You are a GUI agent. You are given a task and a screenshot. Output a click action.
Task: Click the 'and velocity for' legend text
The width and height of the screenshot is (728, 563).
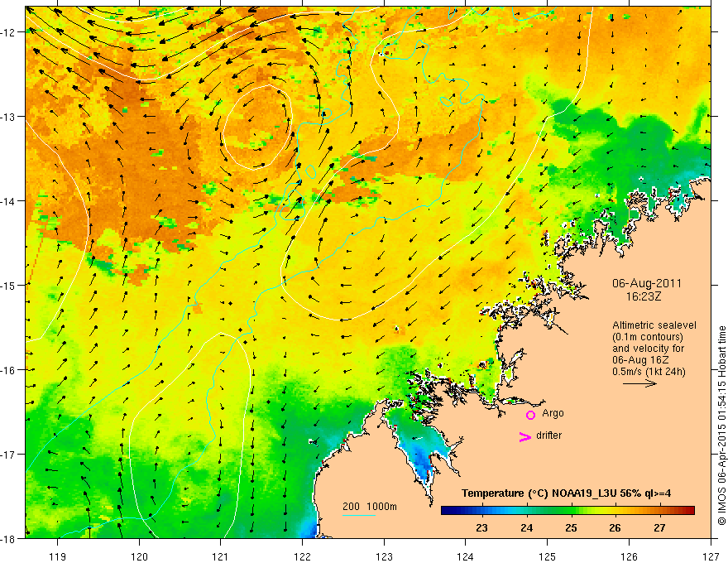tap(648, 349)
